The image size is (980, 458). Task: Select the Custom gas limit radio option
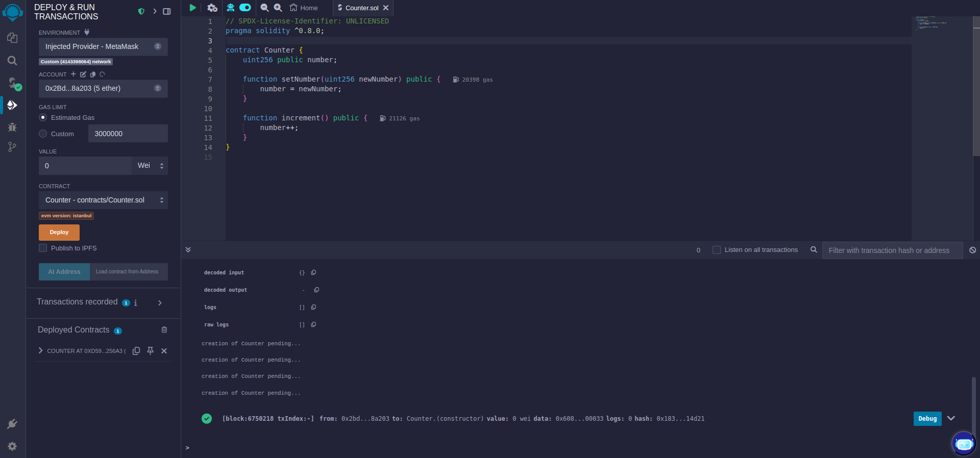pyautogui.click(x=43, y=134)
